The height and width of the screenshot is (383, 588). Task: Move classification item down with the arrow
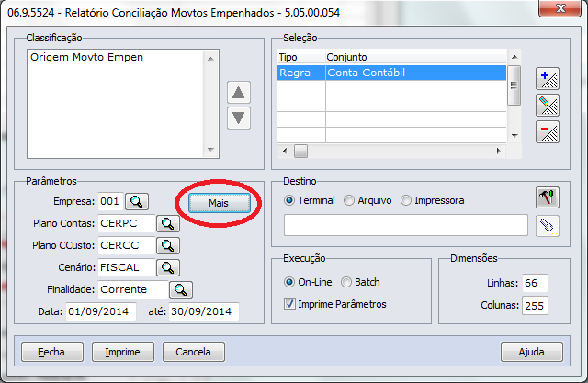pos(239,118)
